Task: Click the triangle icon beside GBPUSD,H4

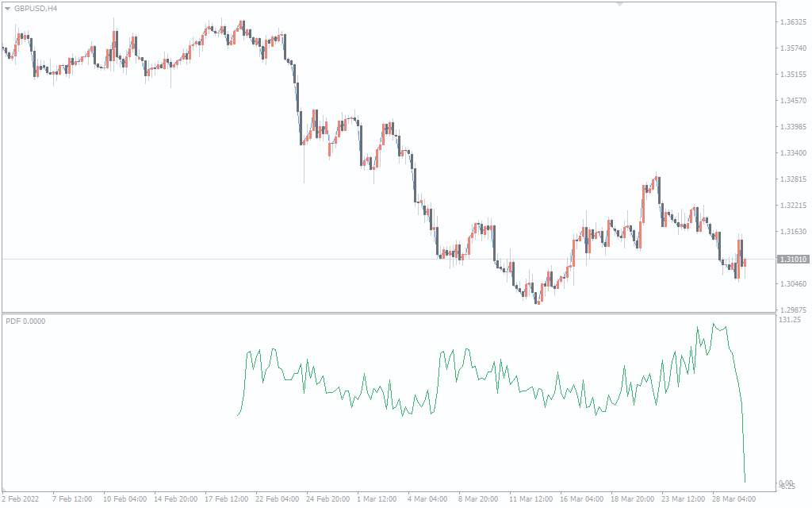Action: [x=7, y=8]
